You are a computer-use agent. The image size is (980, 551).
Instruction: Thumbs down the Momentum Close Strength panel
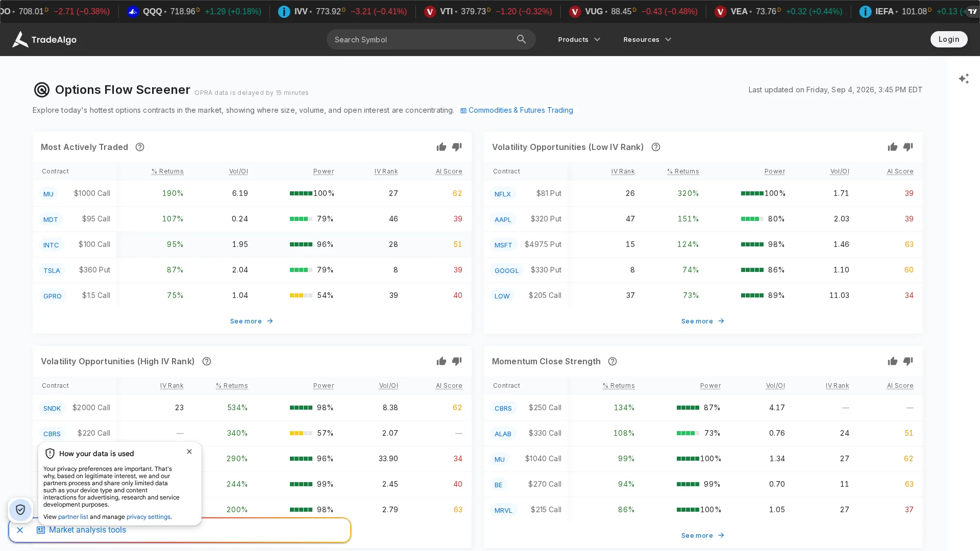click(908, 361)
